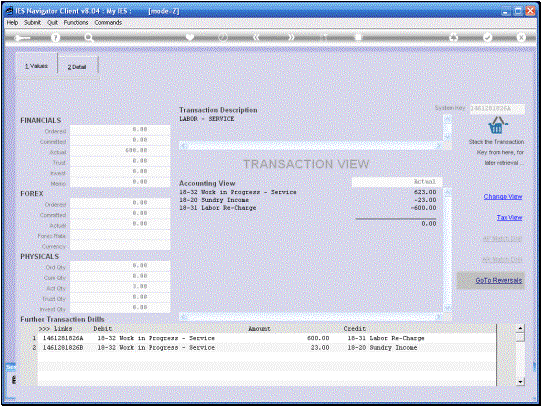Click the basket Stack the Transaction icon
This screenshot has width=541, height=406.
click(x=496, y=126)
